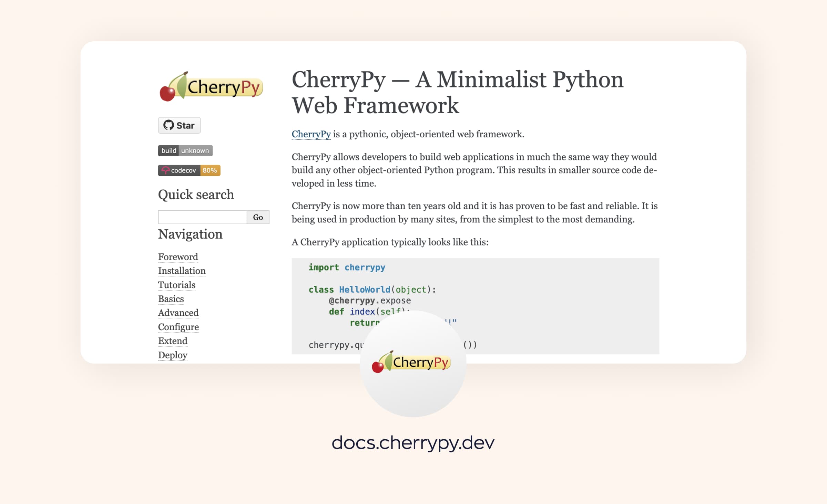Click the Navigation heading
The height and width of the screenshot is (504, 827).
[190, 234]
